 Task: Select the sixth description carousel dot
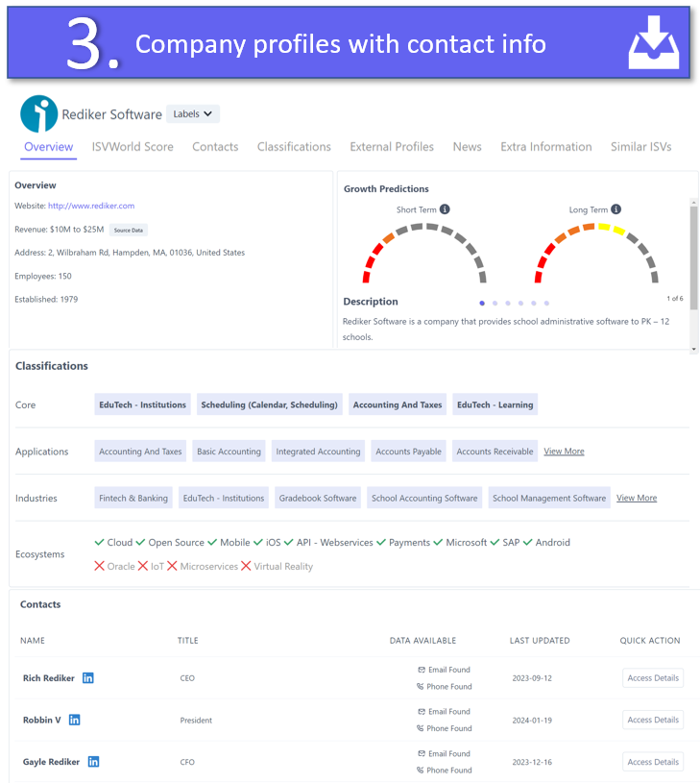(x=546, y=304)
